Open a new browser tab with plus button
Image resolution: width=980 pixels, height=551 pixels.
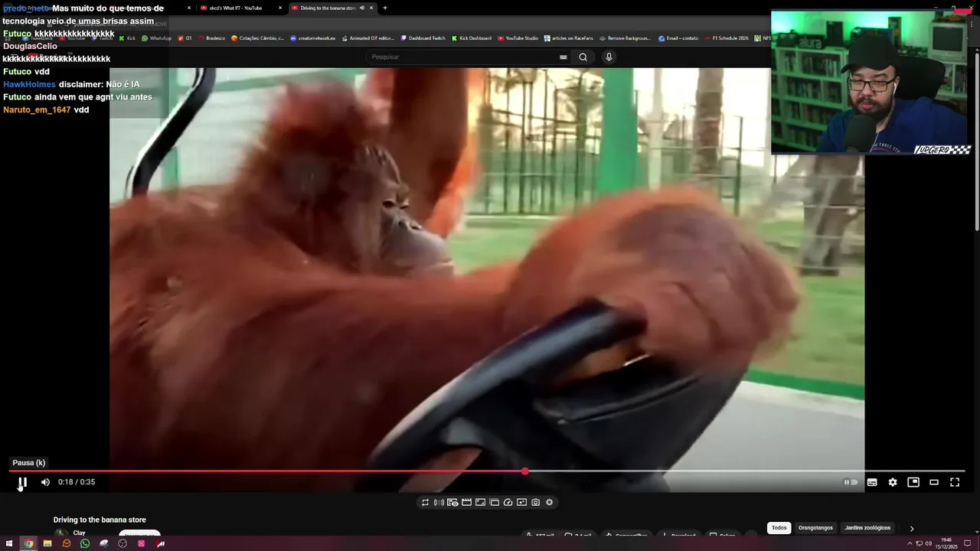tap(385, 8)
